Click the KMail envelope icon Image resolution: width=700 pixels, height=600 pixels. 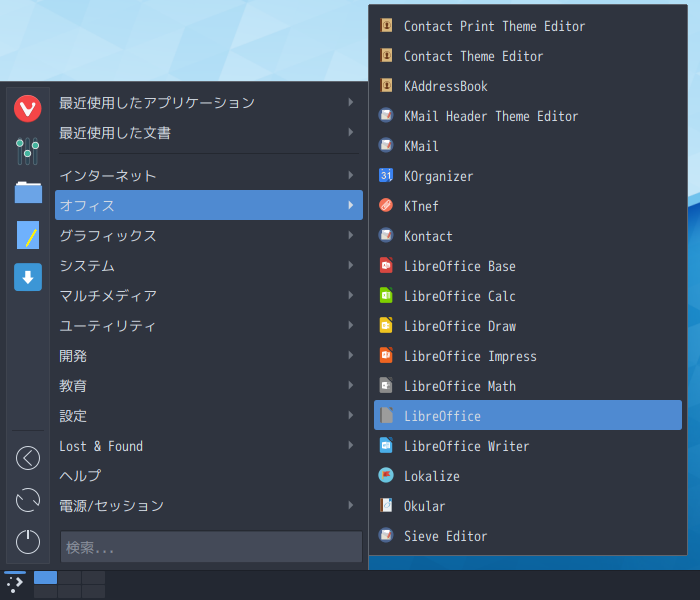pyautogui.click(x=386, y=145)
